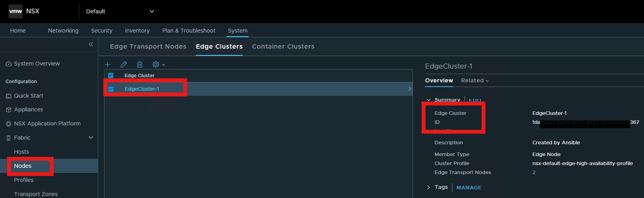Image resolution: width=644 pixels, height=198 pixels.
Task: Click the pencil edit icon
Action: 124,64
